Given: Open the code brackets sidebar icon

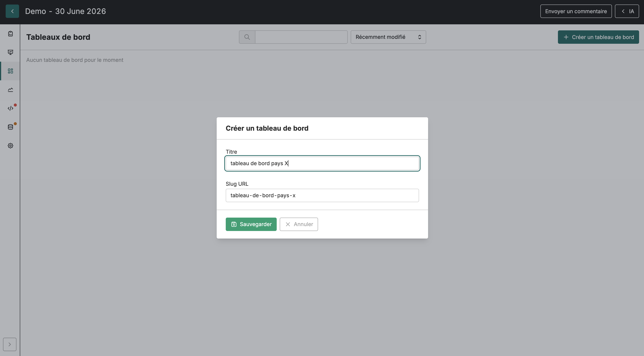Looking at the screenshot, I should [x=10, y=108].
